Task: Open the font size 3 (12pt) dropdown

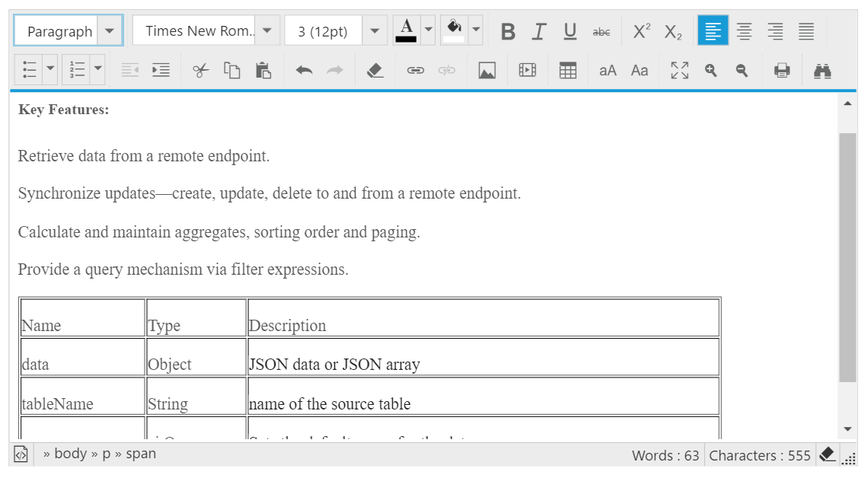Action: click(374, 31)
